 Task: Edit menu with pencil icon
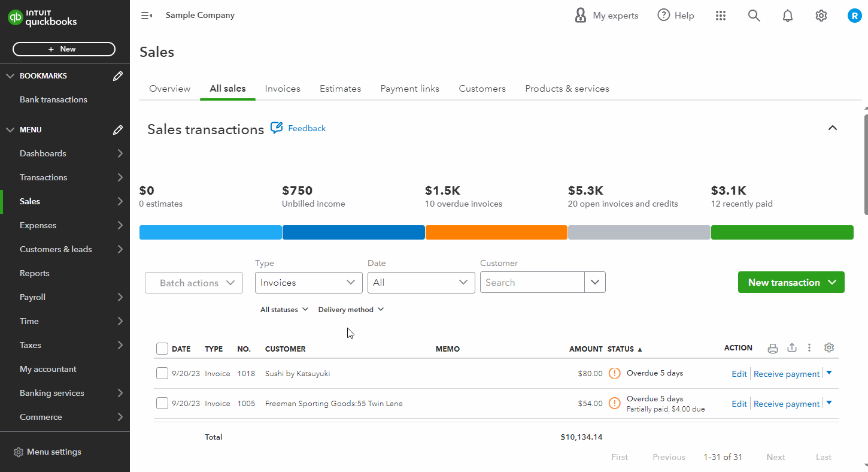118,130
